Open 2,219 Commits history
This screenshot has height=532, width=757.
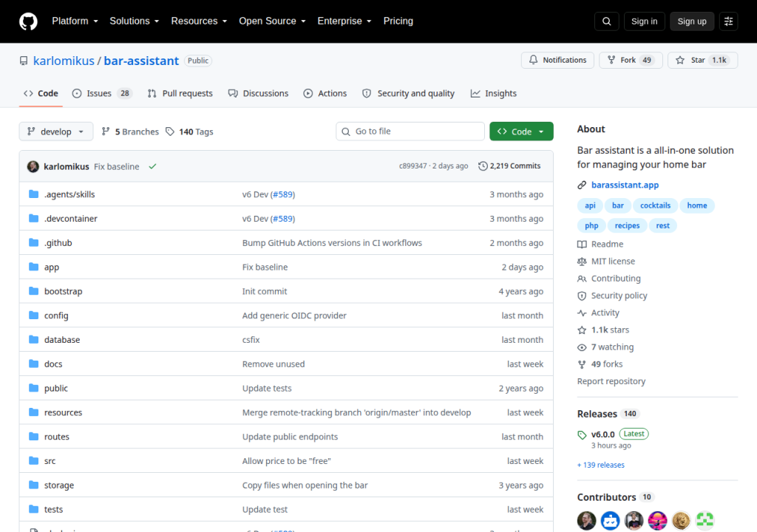(509, 166)
